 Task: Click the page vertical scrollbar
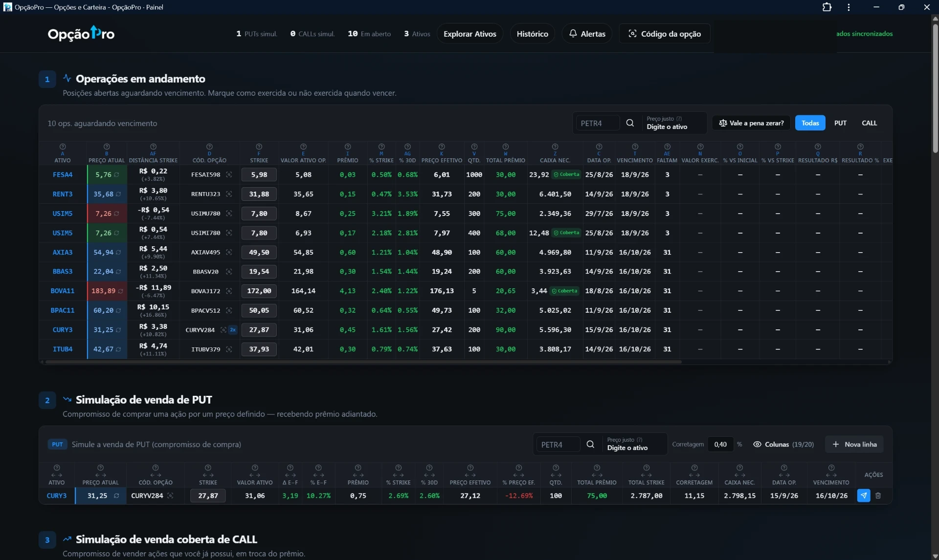(x=935, y=88)
